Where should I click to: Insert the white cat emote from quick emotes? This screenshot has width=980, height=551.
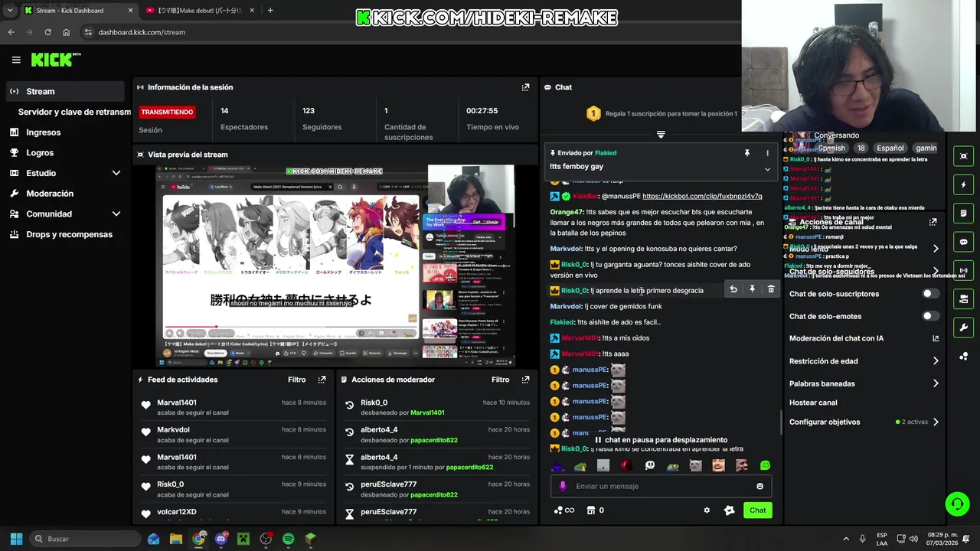(x=695, y=465)
